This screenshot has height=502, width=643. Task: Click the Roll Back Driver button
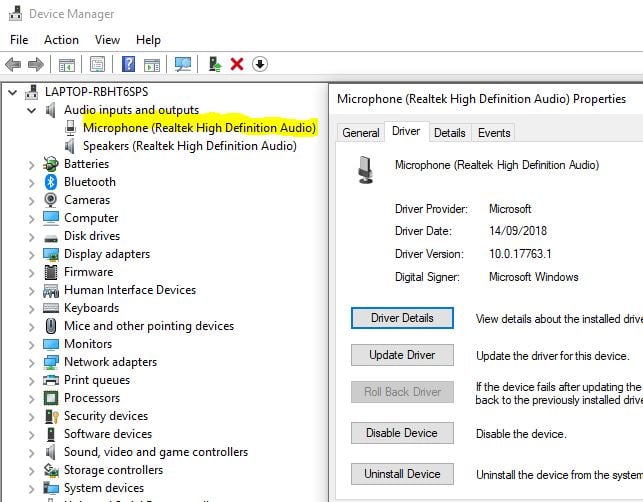[x=402, y=392]
